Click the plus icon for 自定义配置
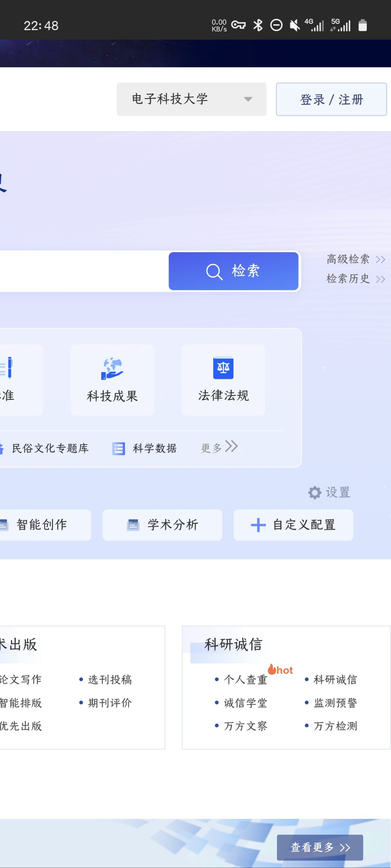The image size is (391, 868). click(258, 525)
